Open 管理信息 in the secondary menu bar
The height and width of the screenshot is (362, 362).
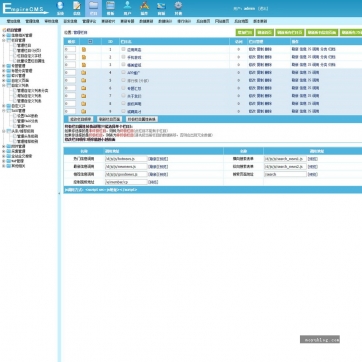32,21
